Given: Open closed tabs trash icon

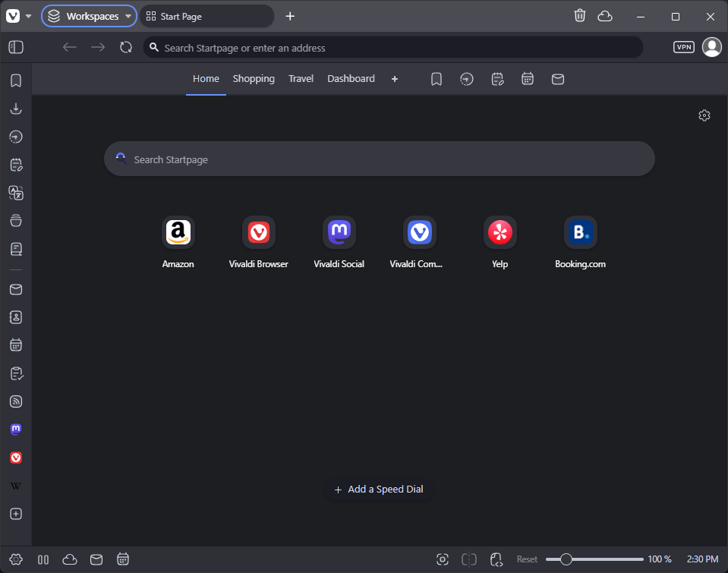Looking at the screenshot, I should coord(580,16).
